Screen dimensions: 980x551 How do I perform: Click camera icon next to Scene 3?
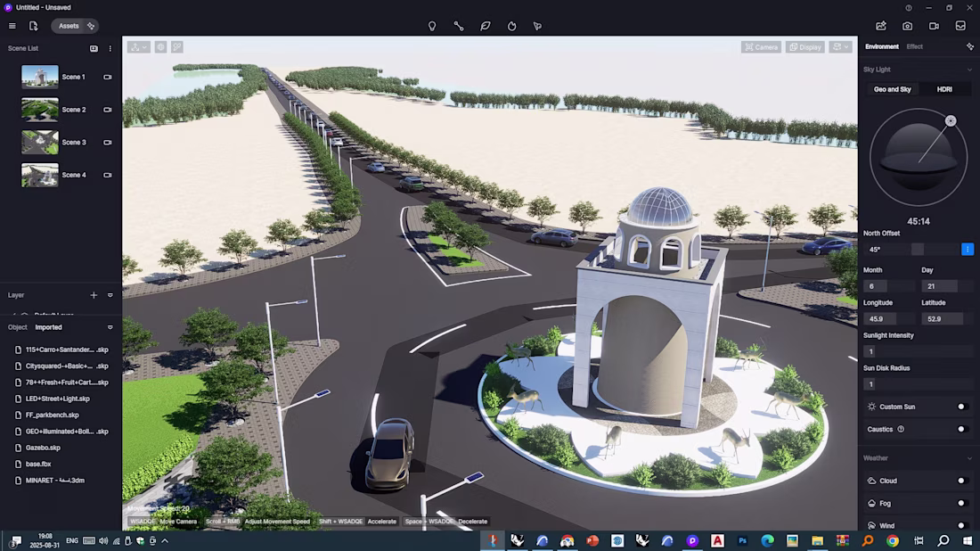tap(108, 143)
